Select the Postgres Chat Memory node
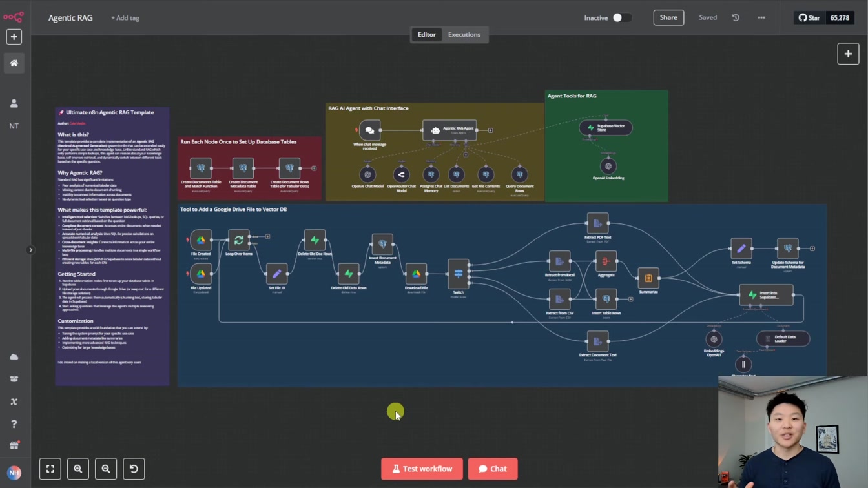 431,174
